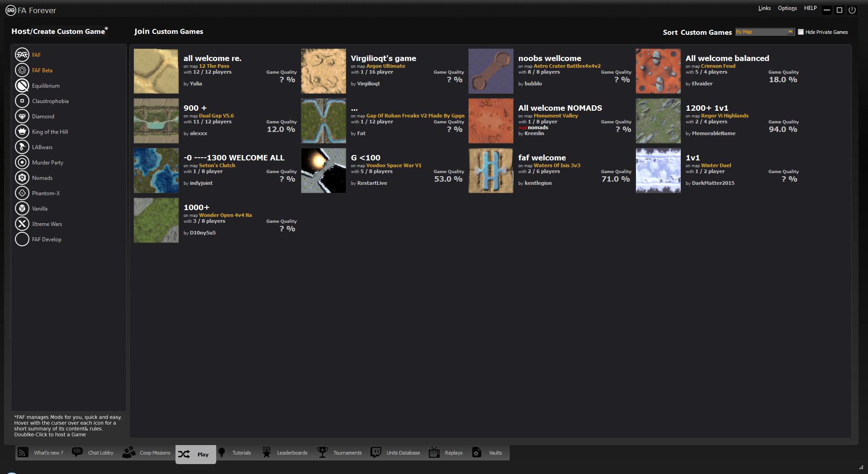The image size is (868, 474).
Task: Select the LABwars mod icon
Action: coord(22,147)
